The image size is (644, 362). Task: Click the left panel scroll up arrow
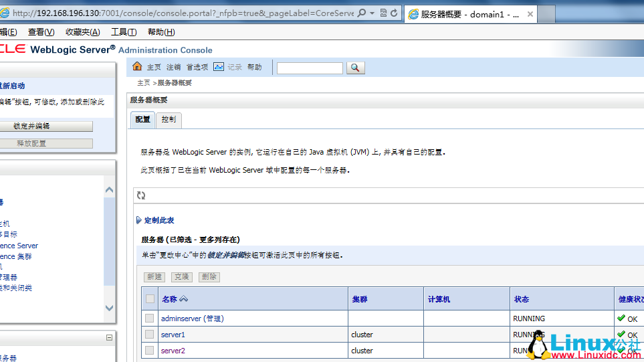click(109, 190)
